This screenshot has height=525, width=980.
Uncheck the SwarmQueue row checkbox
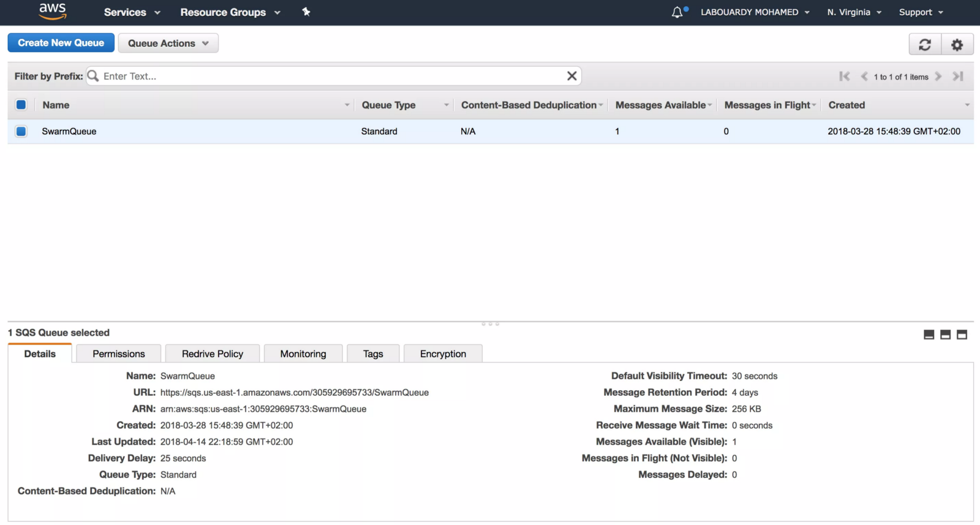(x=21, y=131)
